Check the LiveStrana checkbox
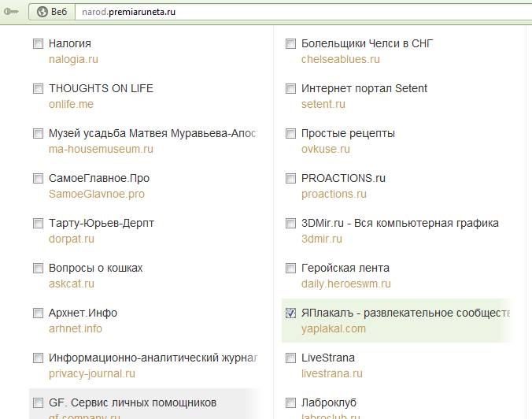 pyautogui.click(x=290, y=358)
